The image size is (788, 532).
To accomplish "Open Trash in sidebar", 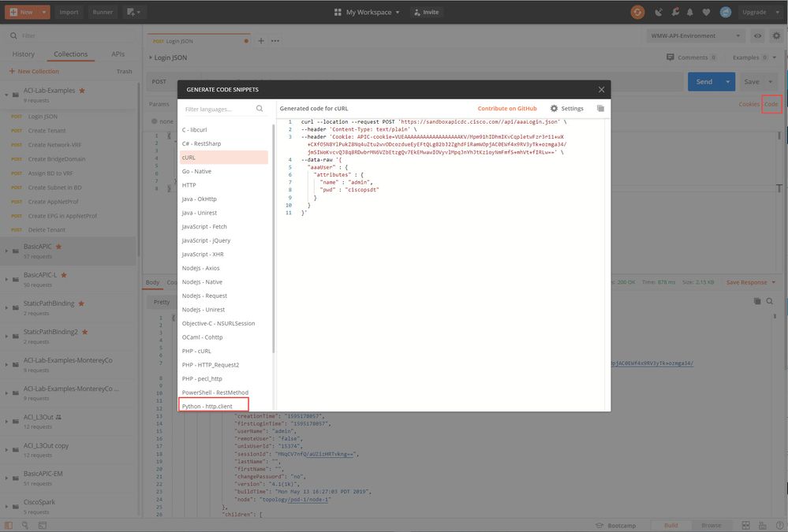I will click(x=124, y=72).
